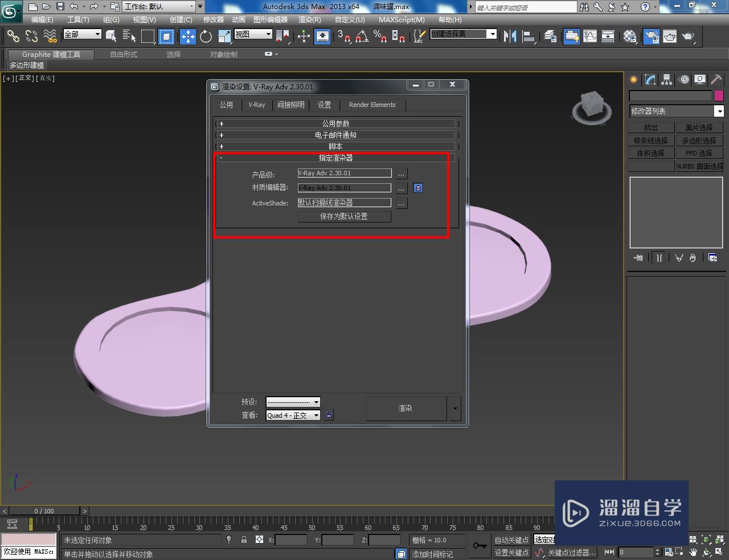Select the Link tool in main toolbar
The image size is (729, 560).
13,36
